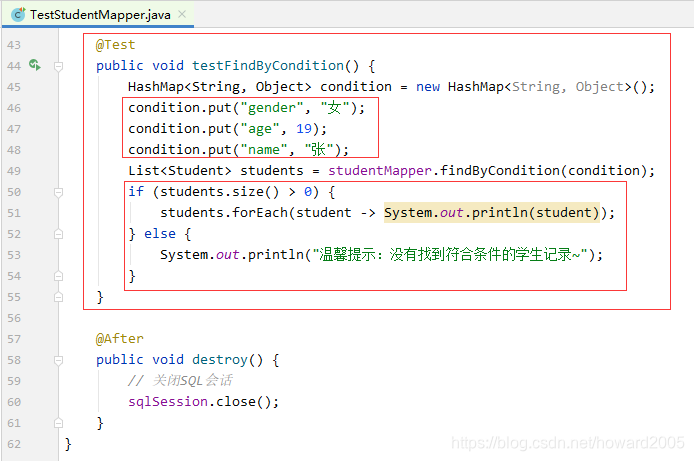Click line number 46 in the gutter
The height and width of the screenshot is (461, 694).
pos(14,108)
